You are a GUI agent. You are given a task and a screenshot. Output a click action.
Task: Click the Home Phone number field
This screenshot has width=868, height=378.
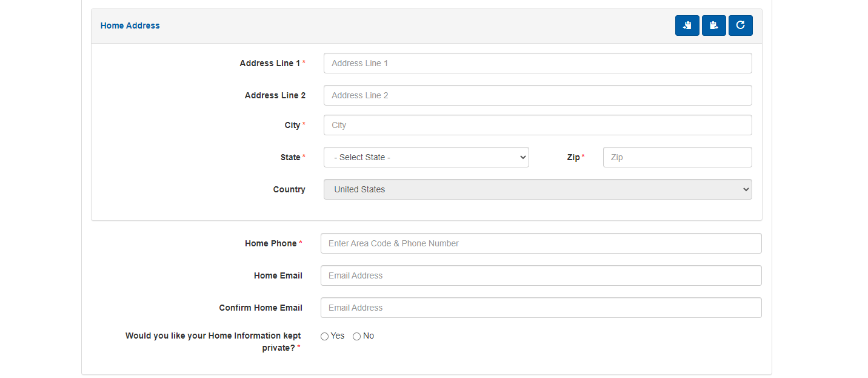541,243
